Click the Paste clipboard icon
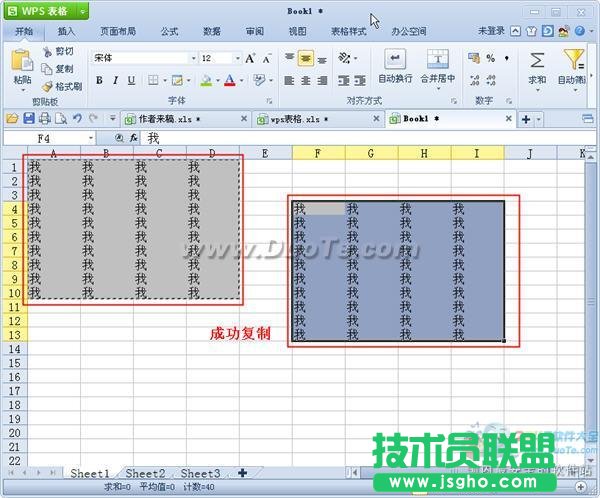The image size is (600, 498). [21, 60]
